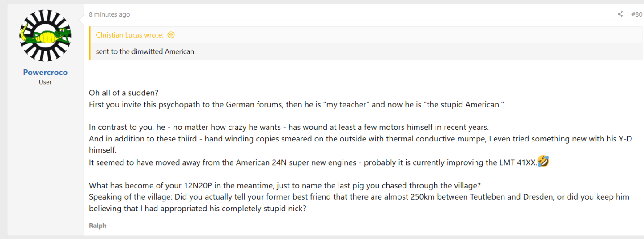Click the share icon beside post number
The image size is (644, 239).
pyautogui.click(x=620, y=14)
